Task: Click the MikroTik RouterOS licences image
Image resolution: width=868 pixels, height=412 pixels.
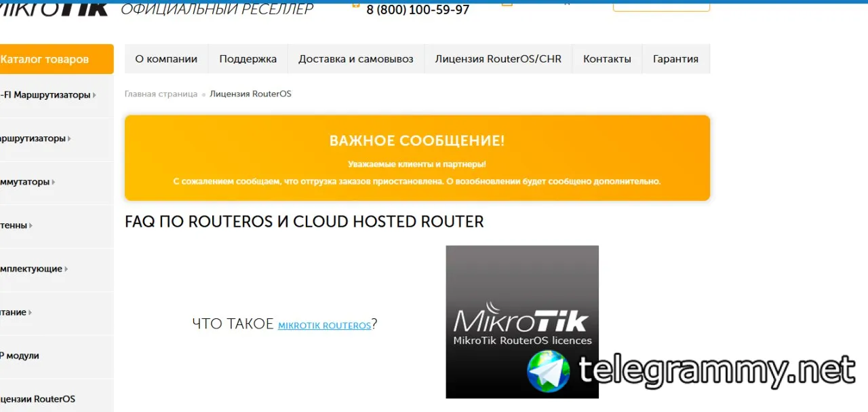Action: tap(522, 322)
